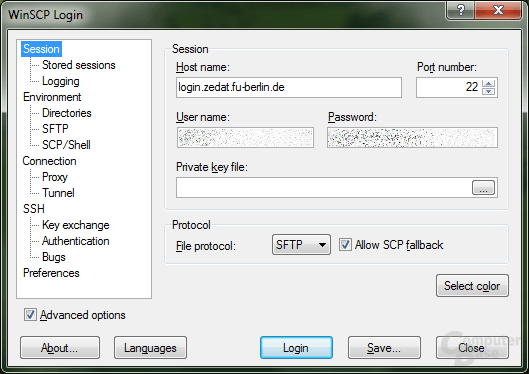Select Key exchange under SSH
Screen dimensions: 529x374
point(76,225)
